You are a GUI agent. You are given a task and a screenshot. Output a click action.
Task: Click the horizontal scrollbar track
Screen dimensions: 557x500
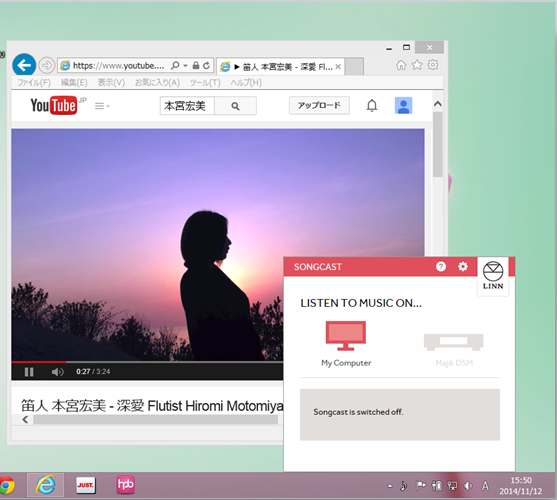156,420
